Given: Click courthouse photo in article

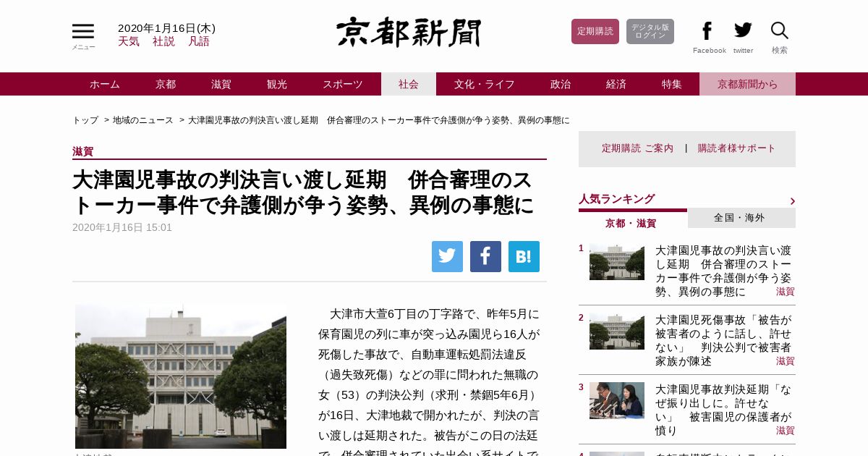Looking at the screenshot, I should (x=181, y=376).
